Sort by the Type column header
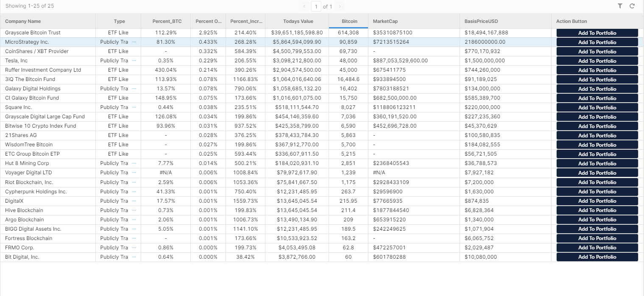 coord(118,21)
